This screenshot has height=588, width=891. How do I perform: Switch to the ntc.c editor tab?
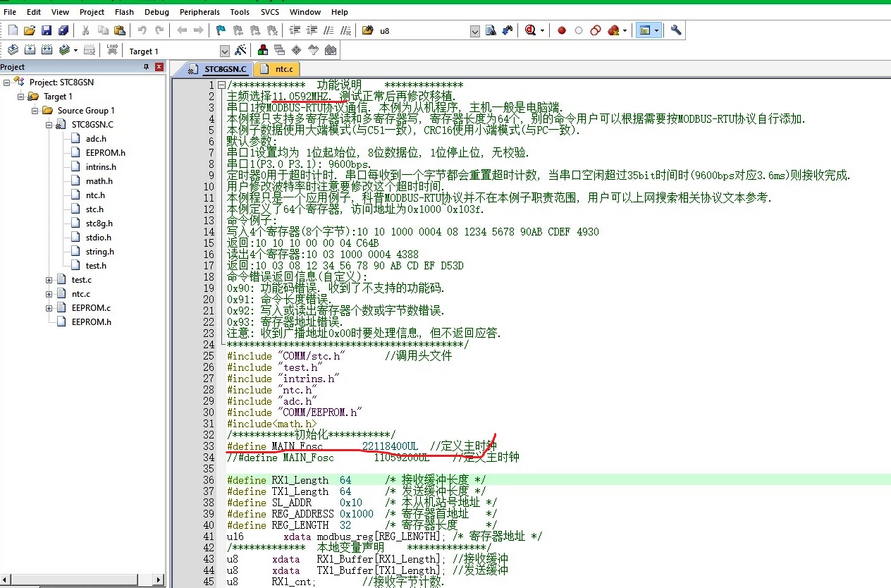pos(278,69)
